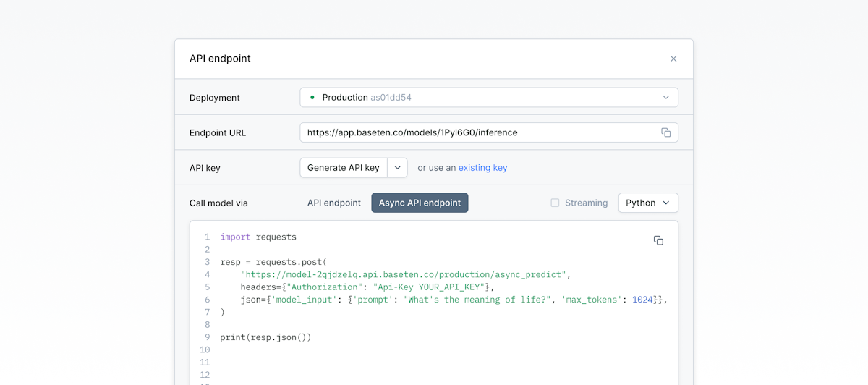Click the green Production status dot
Viewport: 868px width, 385px height.
tap(312, 97)
